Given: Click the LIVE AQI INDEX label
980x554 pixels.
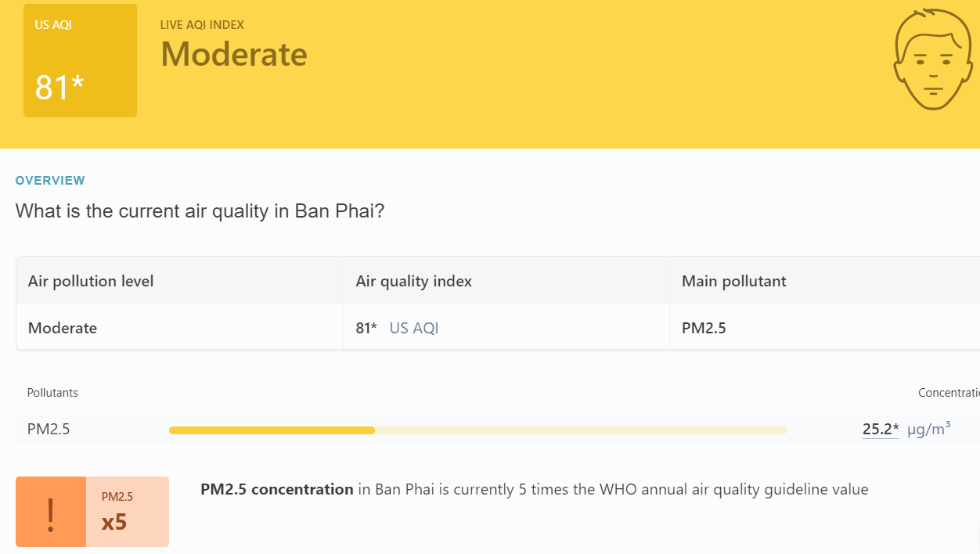Looking at the screenshot, I should [x=202, y=25].
